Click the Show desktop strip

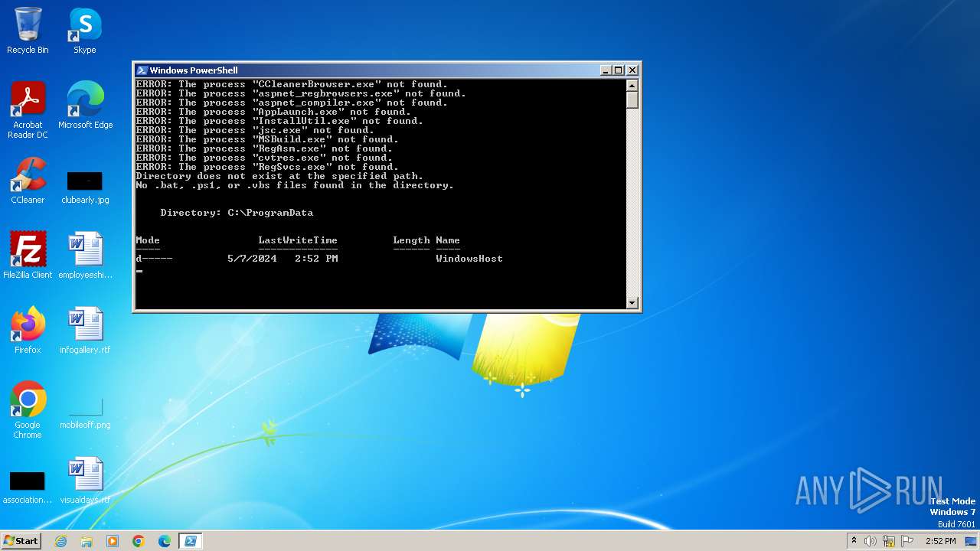click(972, 541)
